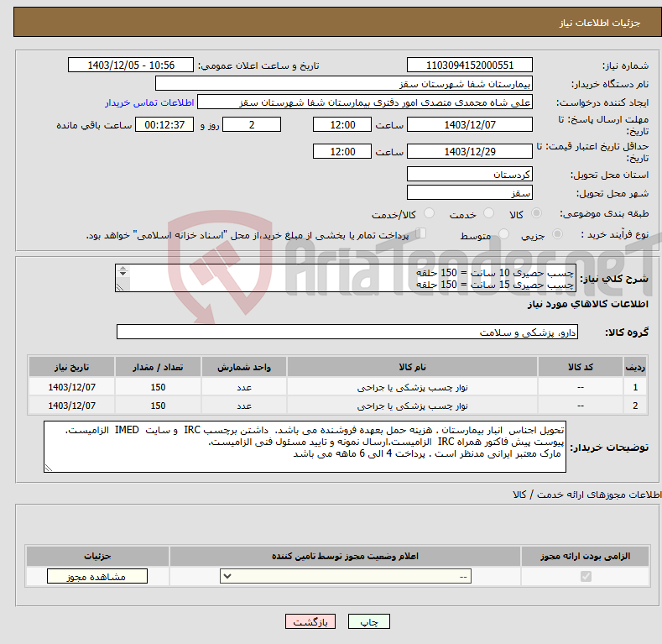Click the واحد شمارش column header
662x644 pixels.
click(x=244, y=367)
